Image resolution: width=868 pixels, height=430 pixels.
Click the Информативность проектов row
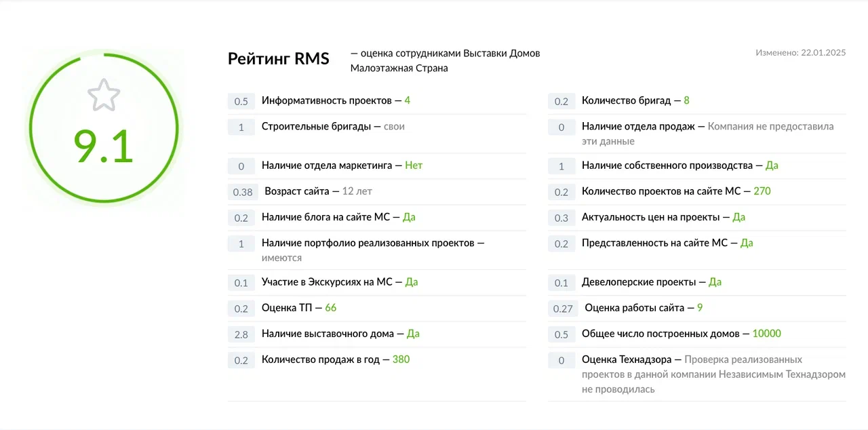[x=377, y=100]
